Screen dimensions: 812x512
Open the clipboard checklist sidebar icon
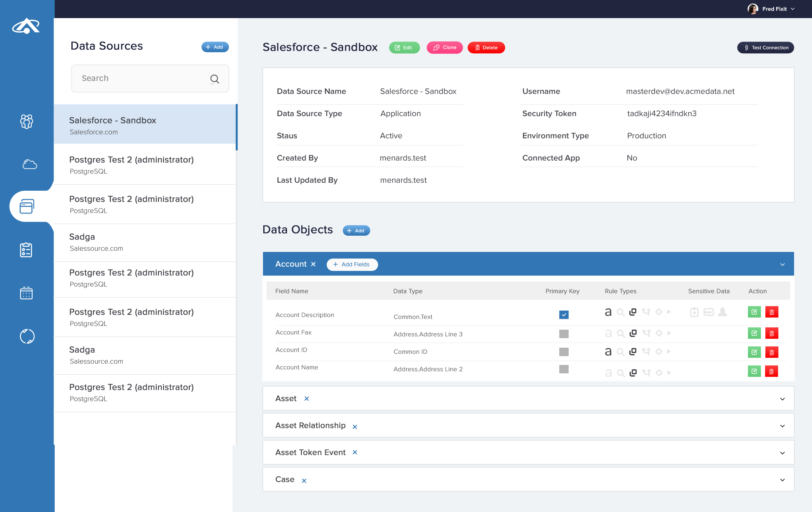26,250
